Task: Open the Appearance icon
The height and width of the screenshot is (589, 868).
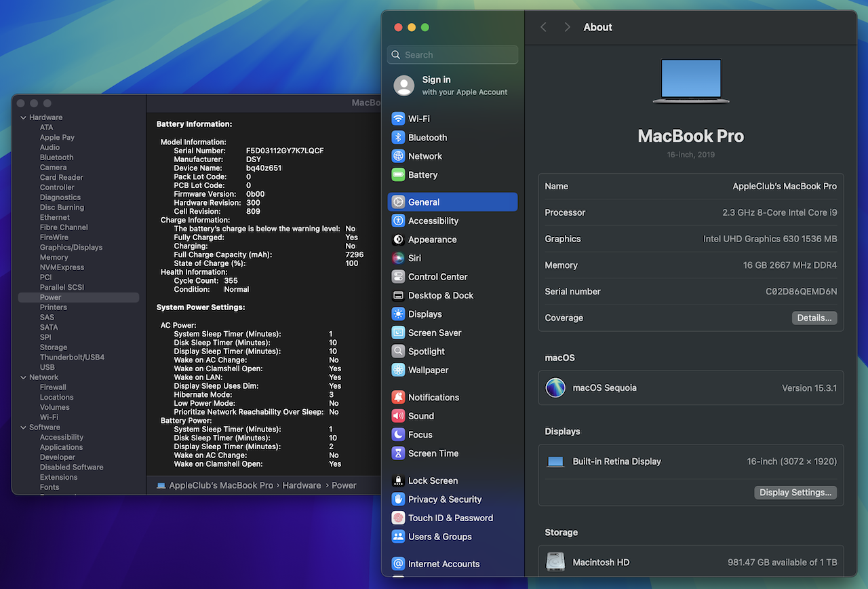Action: [398, 240]
